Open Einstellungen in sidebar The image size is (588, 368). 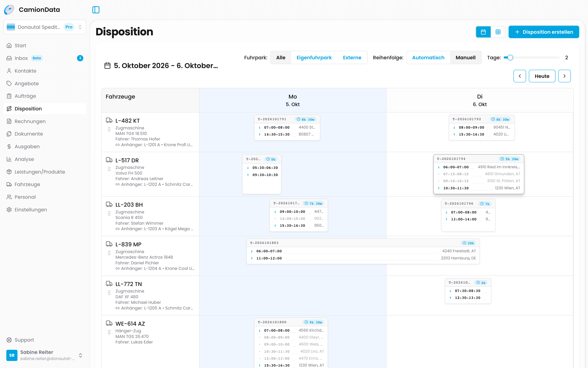[45, 210]
